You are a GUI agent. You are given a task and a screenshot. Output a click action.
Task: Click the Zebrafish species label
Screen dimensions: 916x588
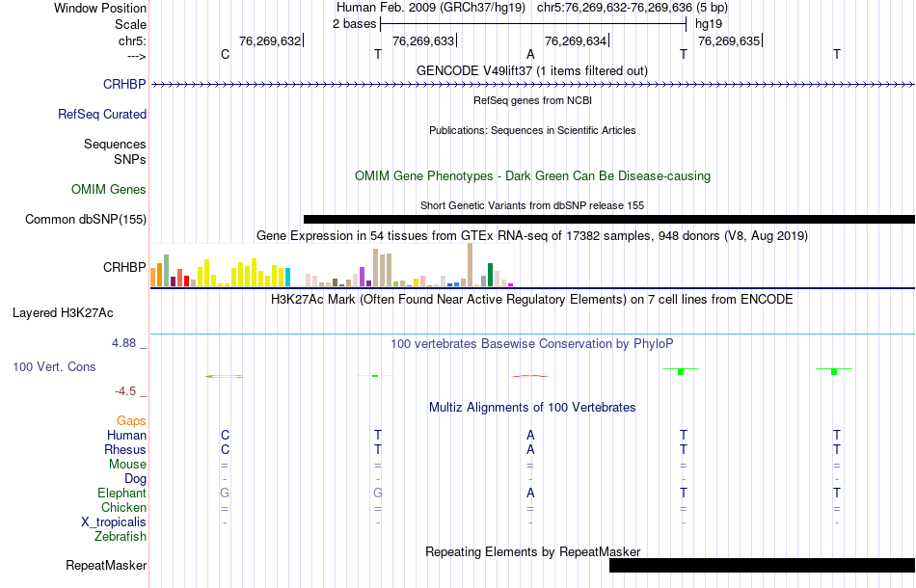121,536
